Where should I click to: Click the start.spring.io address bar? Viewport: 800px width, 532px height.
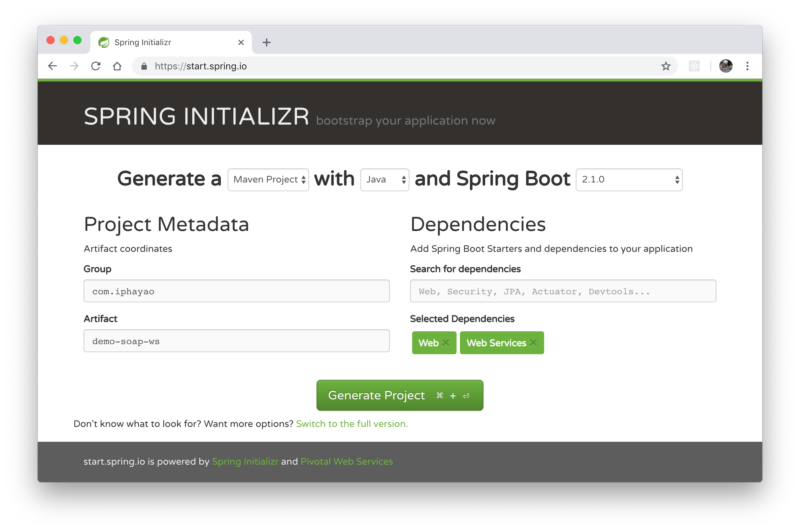[404, 66]
